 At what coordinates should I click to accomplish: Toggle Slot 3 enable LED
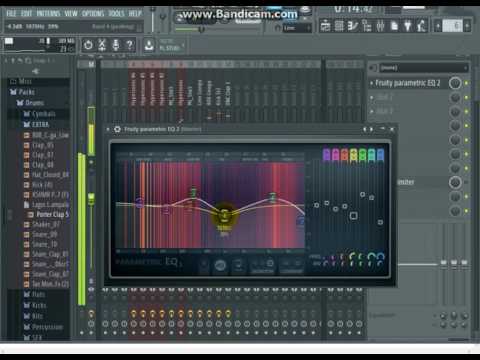pos(467,111)
